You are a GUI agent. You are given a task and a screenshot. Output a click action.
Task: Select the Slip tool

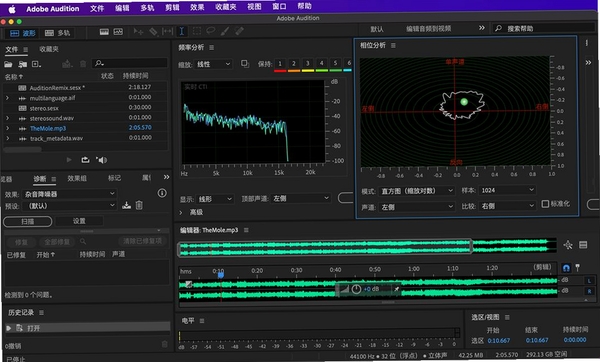click(x=168, y=31)
